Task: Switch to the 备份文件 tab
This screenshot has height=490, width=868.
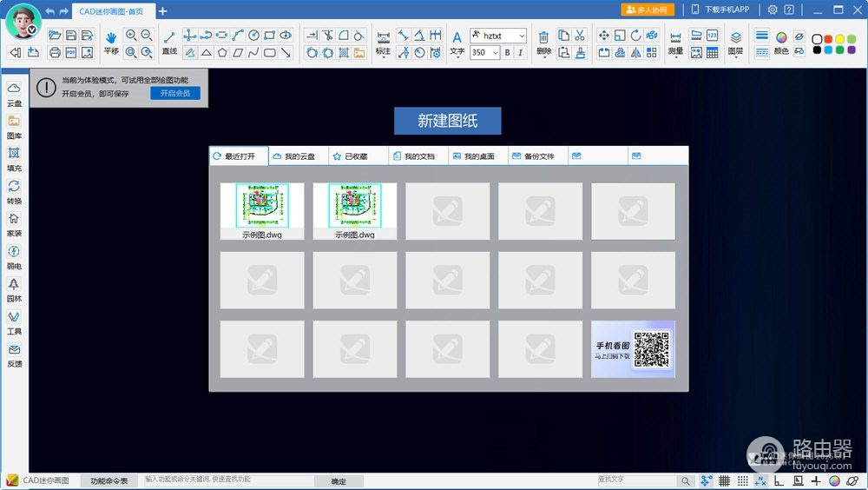Action: coord(537,156)
